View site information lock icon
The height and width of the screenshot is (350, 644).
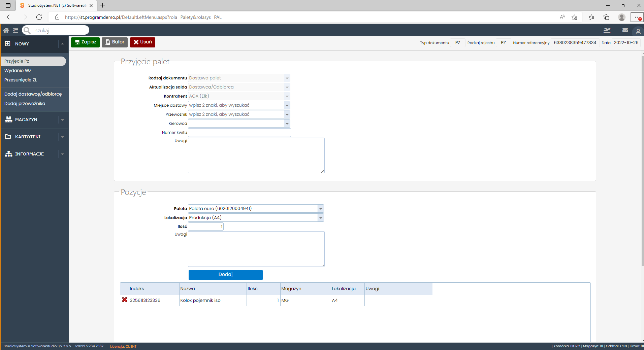[57, 17]
